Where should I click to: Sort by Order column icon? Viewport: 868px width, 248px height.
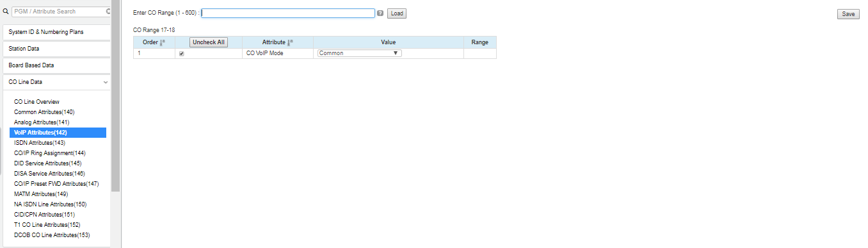click(x=162, y=42)
